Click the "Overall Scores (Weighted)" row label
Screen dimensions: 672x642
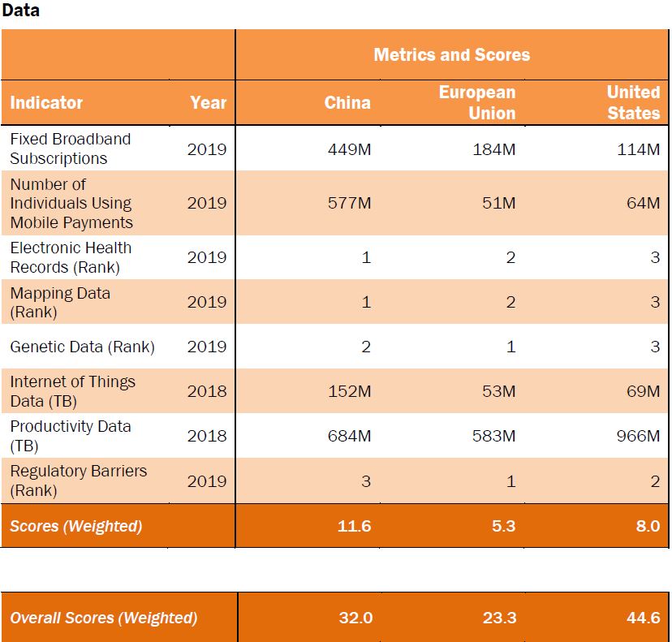click(103, 618)
